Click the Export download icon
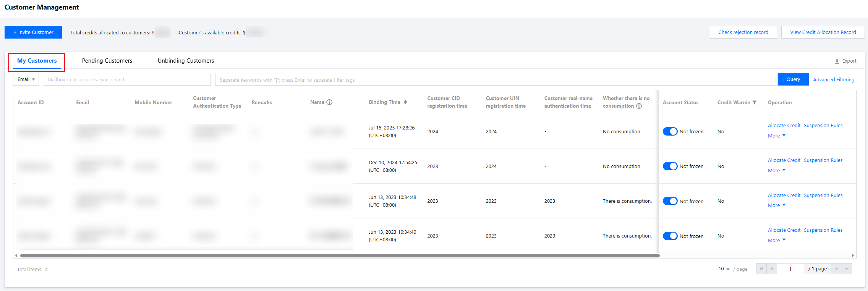868x291 pixels. point(837,61)
